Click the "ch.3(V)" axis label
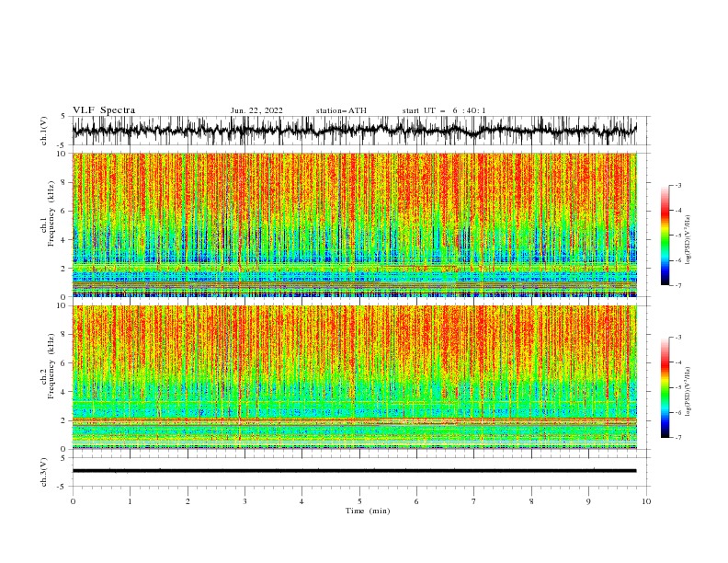 [x=44, y=472]
